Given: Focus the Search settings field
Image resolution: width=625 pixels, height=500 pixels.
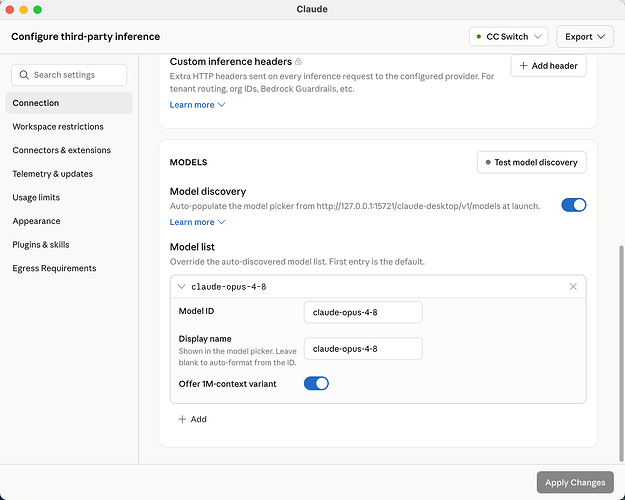Looking at the screenshot, I should pyautogui.click(x=69, y=75).
